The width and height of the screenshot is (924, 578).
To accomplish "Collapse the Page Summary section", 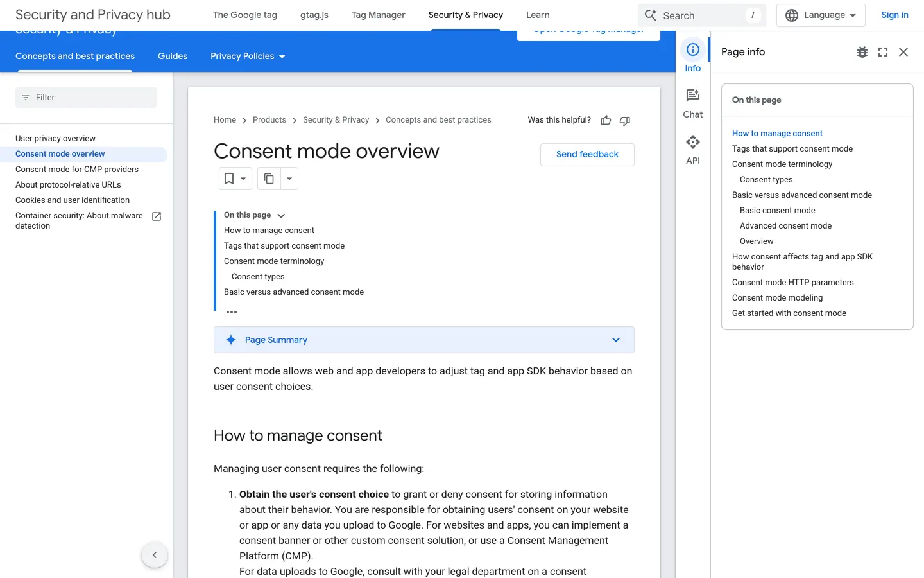I will click(615, 340).
